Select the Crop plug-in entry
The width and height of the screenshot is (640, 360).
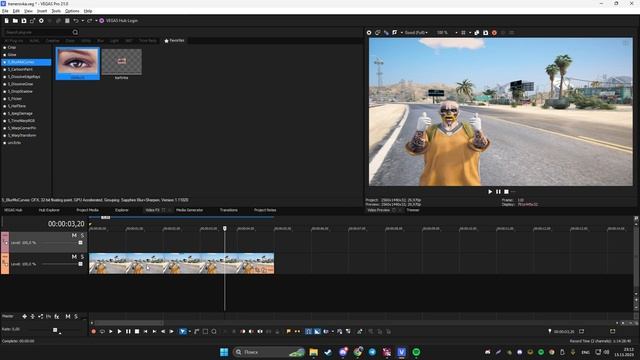tap(12, 47)
